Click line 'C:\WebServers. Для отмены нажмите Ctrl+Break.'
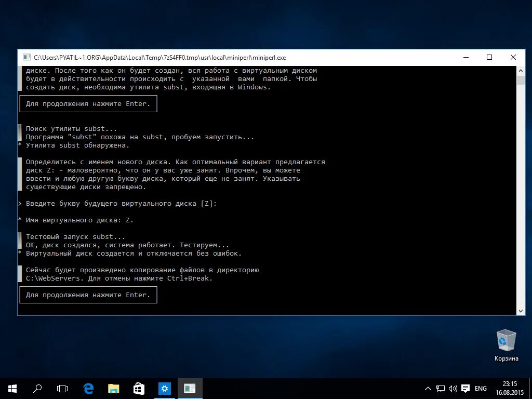The width and height of the screenshot is (532, 399). [x=119, y=278]
